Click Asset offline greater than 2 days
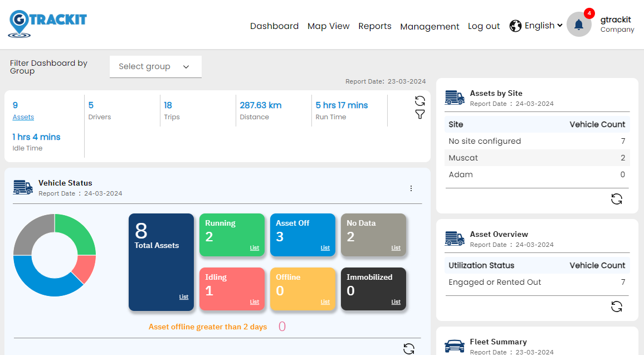 pos(208,327)
